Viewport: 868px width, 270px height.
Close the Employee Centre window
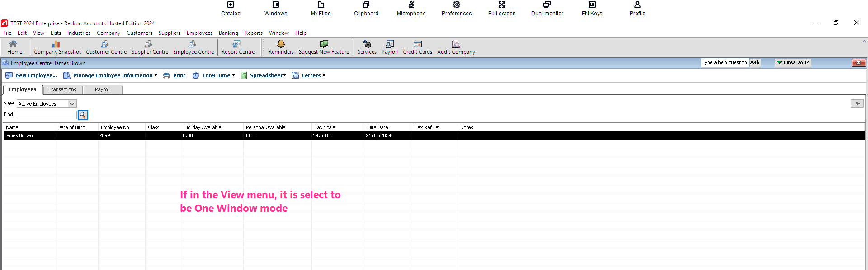point(859,63)
